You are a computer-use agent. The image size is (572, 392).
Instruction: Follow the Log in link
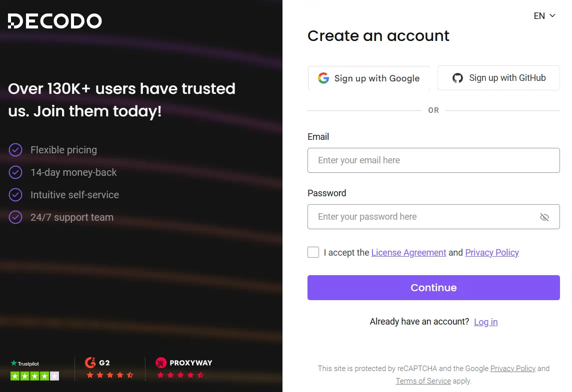tap(485, 322)
